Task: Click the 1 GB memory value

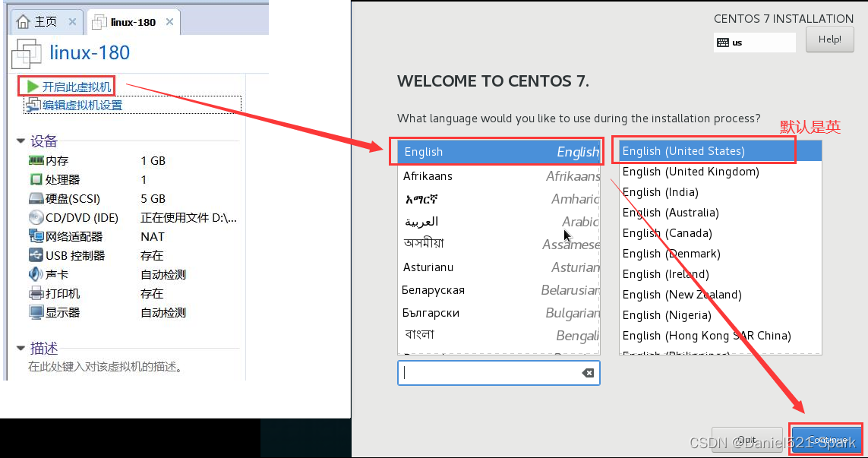Action: point(153,160)
